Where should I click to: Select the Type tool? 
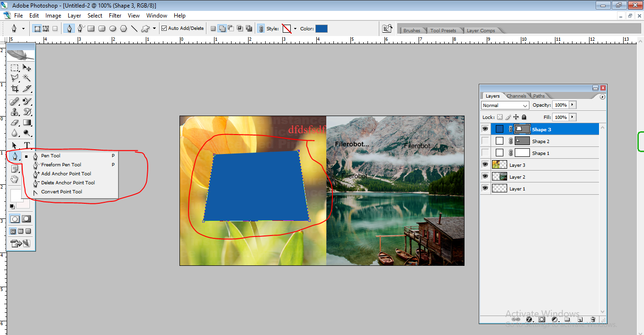pos(27,144)
